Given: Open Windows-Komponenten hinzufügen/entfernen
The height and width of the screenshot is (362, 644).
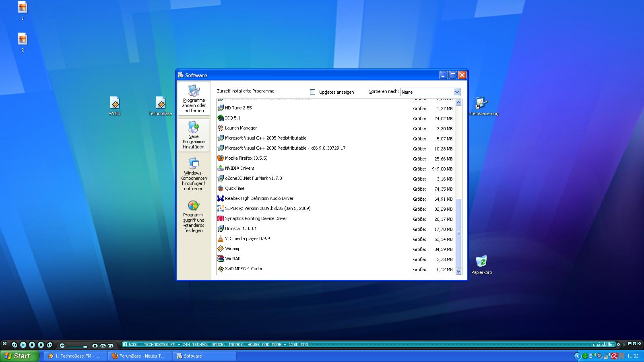Looking at the screenshot, I should [x=194, y=174].
